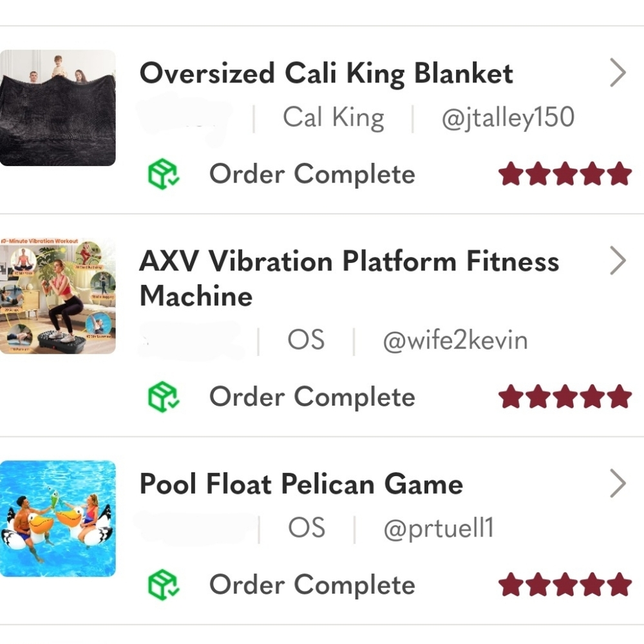This screenshot has height=644, width=644.
Task: Visit the @wife2kevin user profile
Action: click(455, 341)
